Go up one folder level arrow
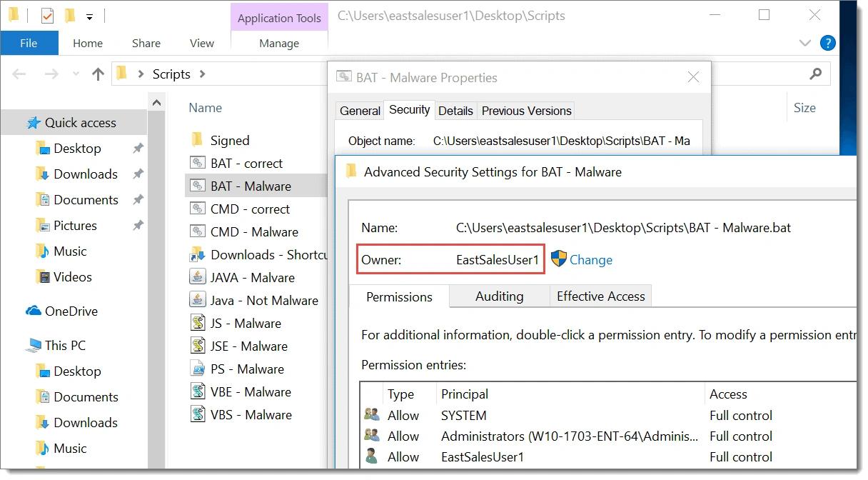Viewport: 868px width, 480px height. (99, 74)
